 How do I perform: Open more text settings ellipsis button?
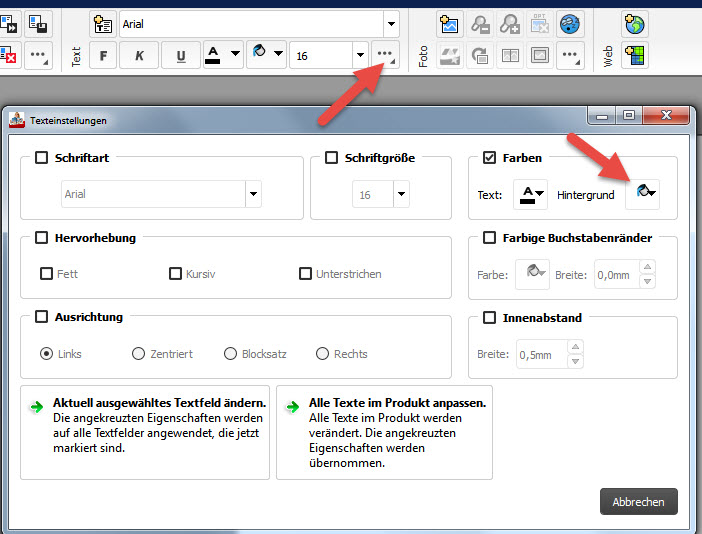(385, 54)
